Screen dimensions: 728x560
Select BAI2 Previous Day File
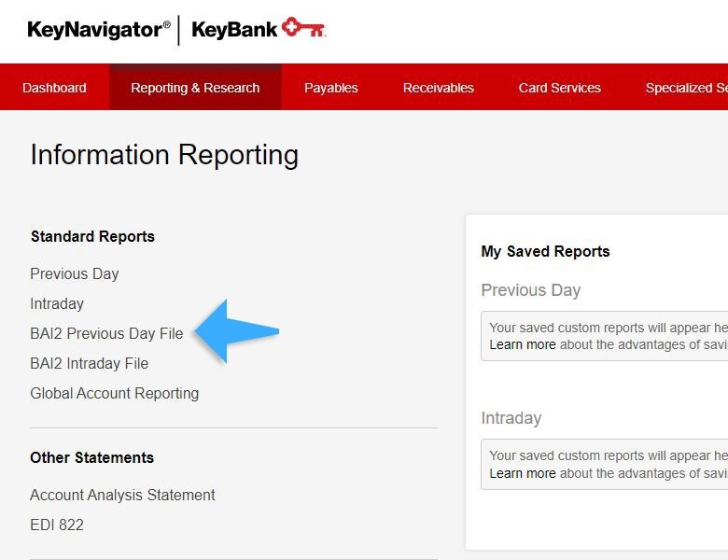[106, 333]
